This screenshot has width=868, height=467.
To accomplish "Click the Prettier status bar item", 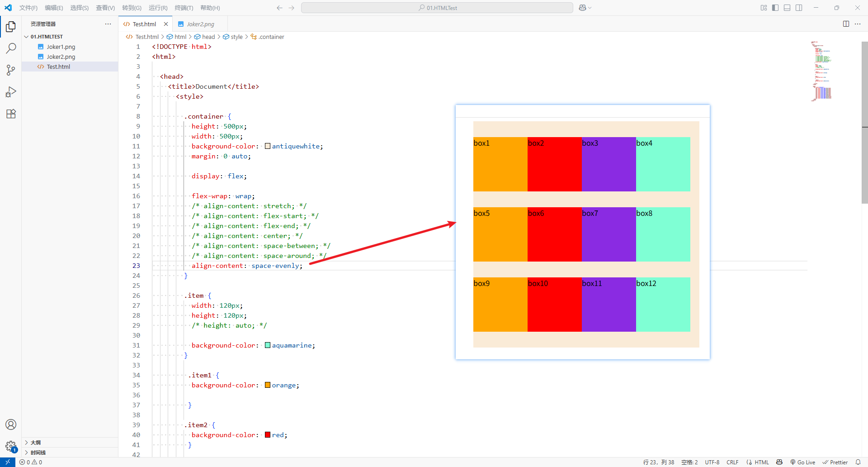I will pyautogui.click(x=835, y=462).
